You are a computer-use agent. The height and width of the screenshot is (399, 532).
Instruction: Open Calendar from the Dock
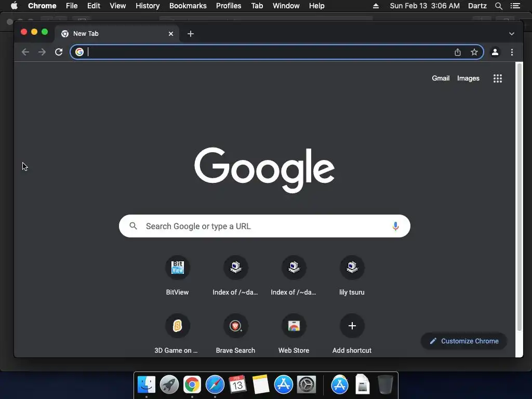(237, 384)
